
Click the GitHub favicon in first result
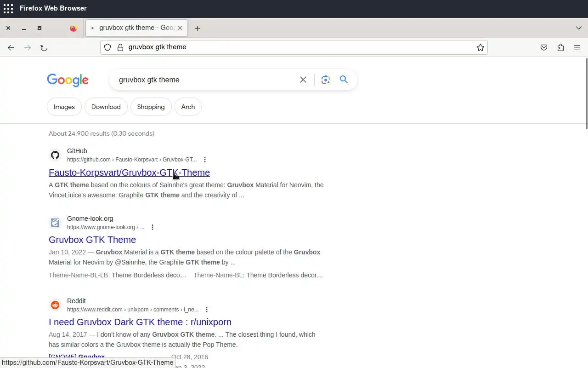tap(55, 155)
